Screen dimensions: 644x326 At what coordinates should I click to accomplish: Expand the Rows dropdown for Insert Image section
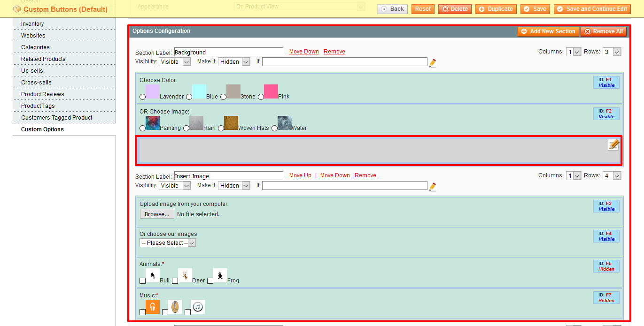pos(612,176)
